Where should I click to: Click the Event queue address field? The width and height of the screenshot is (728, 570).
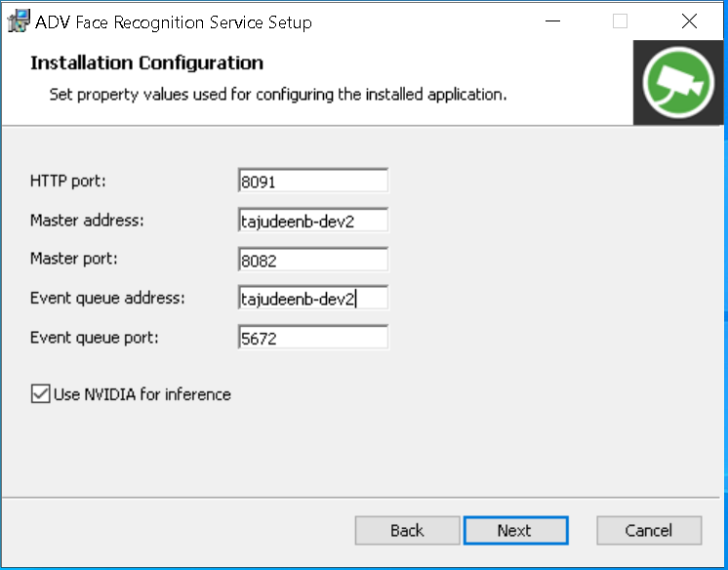(x=312, y=298)
